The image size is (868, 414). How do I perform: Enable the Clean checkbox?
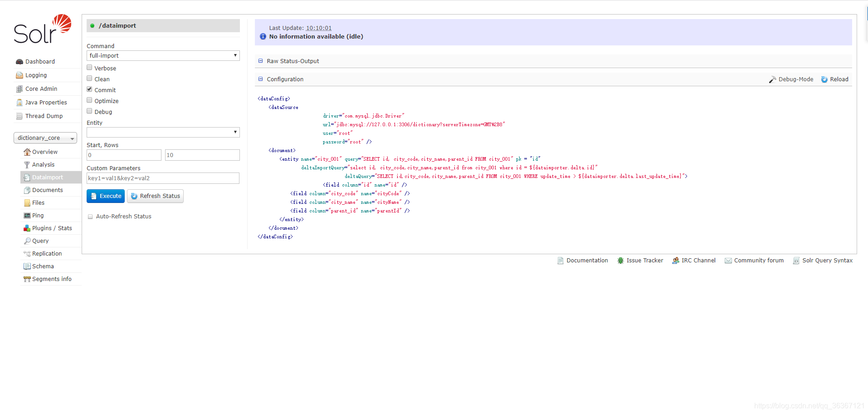pyautogui.click(x=89, y=79)
